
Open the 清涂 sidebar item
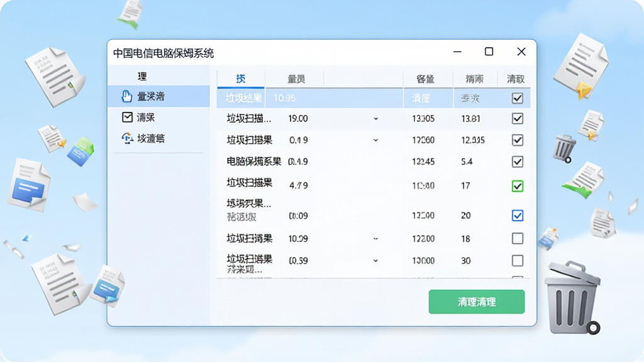(158, 118)
